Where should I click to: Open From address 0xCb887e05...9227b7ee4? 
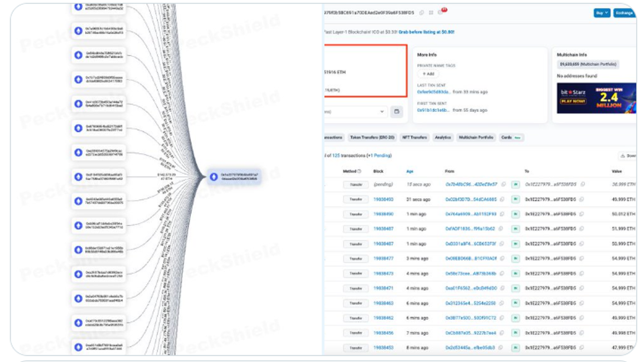(471, 333)
